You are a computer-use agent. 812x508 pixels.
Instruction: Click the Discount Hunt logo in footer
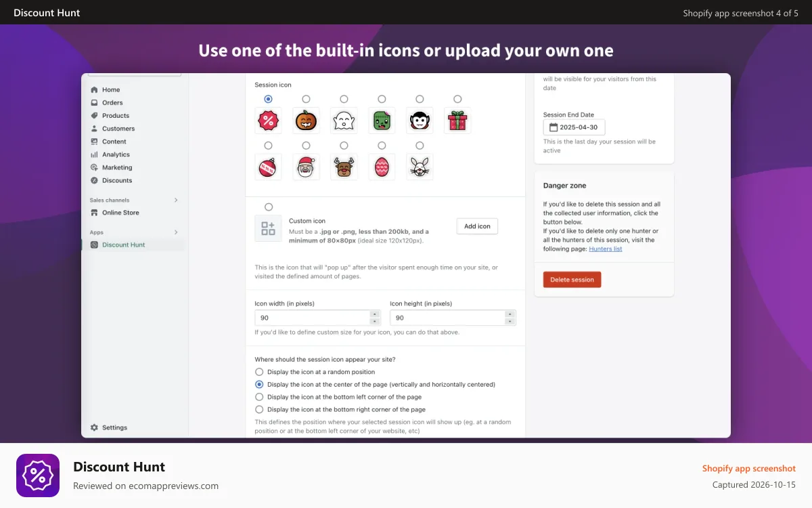point(38,475)
